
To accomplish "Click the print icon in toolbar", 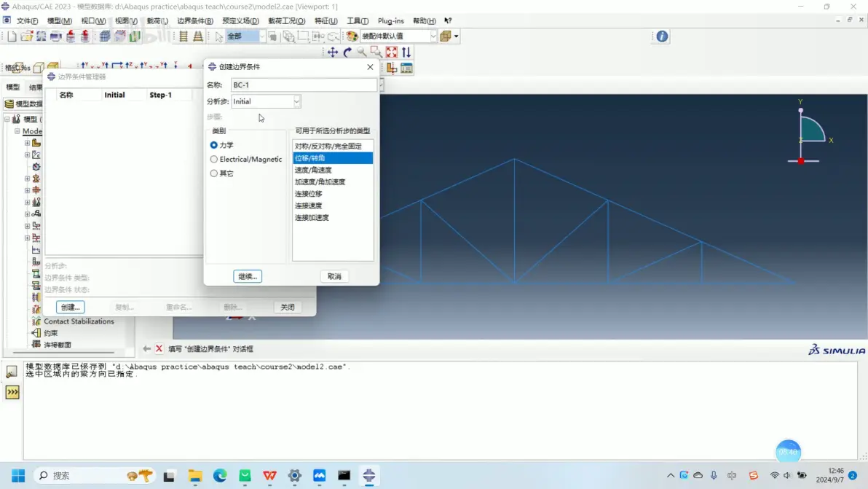I will [56, 36].
